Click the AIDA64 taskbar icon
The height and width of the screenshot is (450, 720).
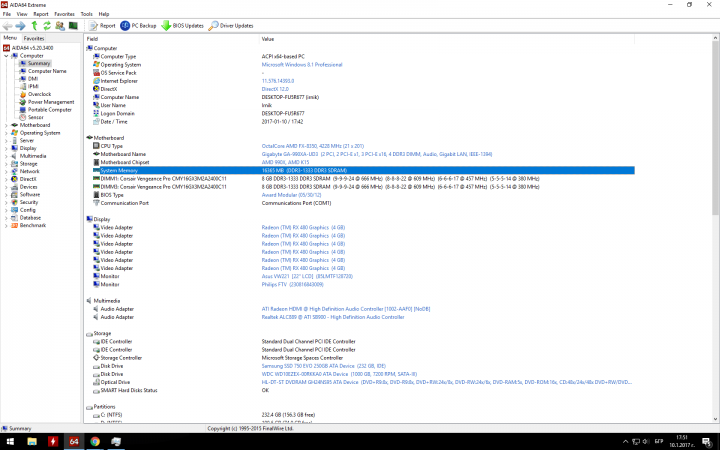tap(74, 441)
